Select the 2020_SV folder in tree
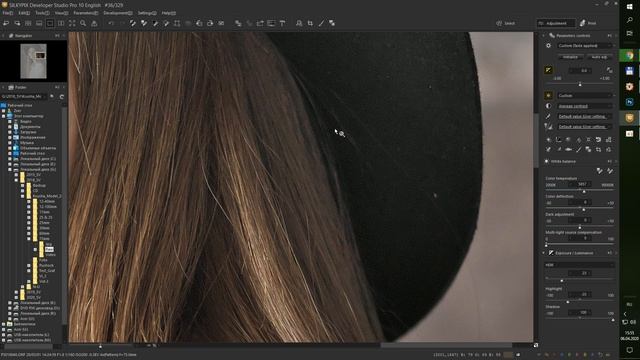This screenshot has width=640, height=360. point(33,298)
